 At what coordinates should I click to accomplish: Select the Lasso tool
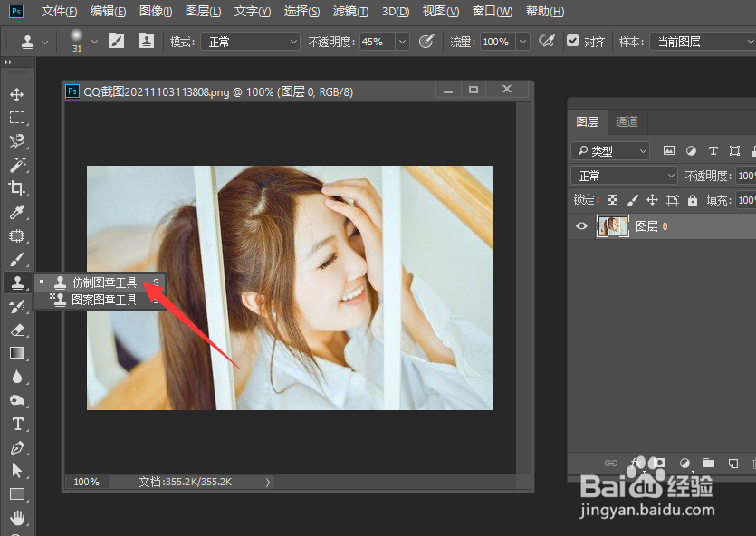pos(17,141)
